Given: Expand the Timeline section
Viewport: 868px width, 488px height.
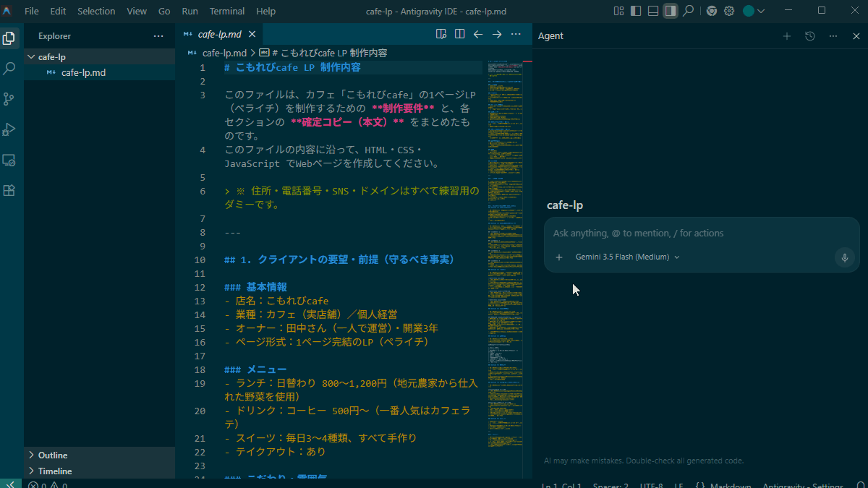Looking at the screenshot, I should point(99,471).
